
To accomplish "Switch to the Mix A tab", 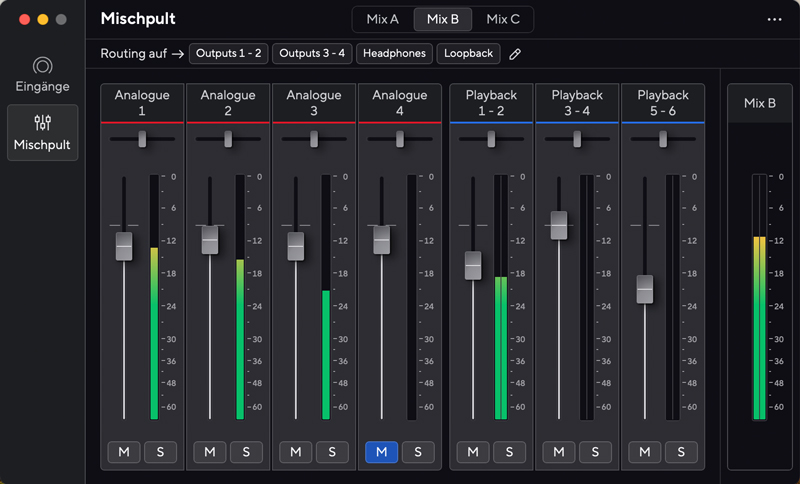I will [x=382, y=19].
